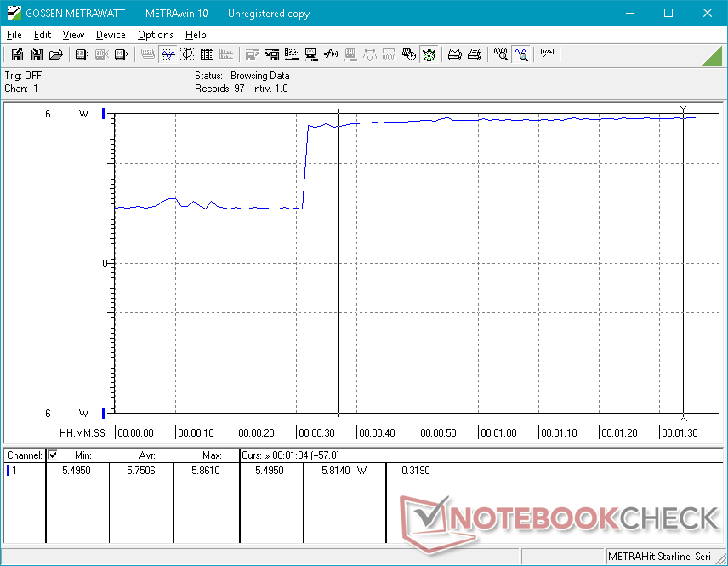
Task: Click the 'Trig: OFF' label
Action: pyautogui.click(x=23, y=75)
